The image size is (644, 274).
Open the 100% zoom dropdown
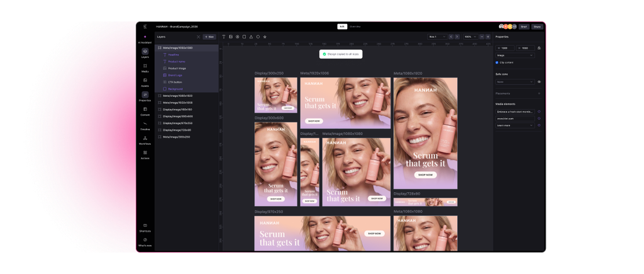pyautogui.click(x=470, y=37)
